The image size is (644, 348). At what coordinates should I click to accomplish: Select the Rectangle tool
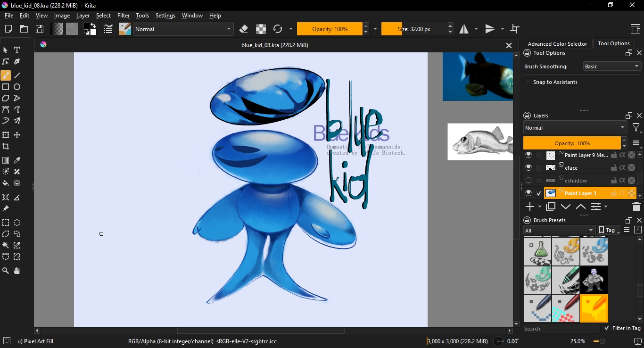coord(6,87)
